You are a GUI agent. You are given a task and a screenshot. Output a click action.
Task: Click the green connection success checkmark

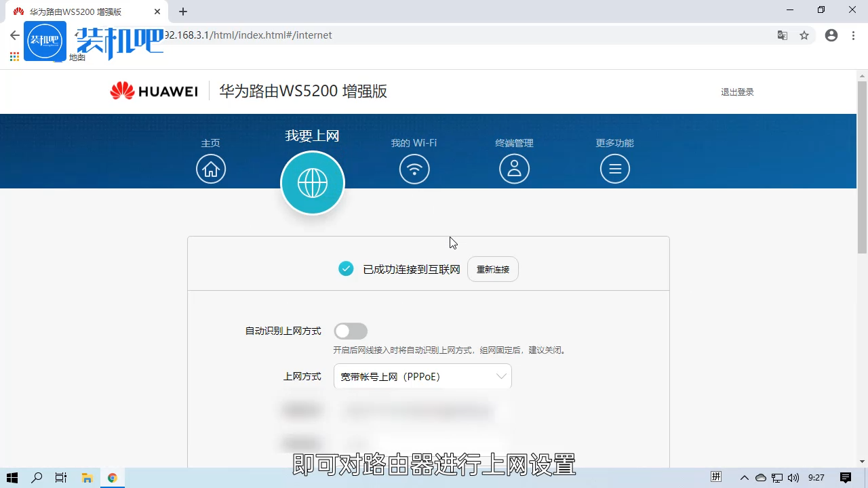click(x=346, y=268)
